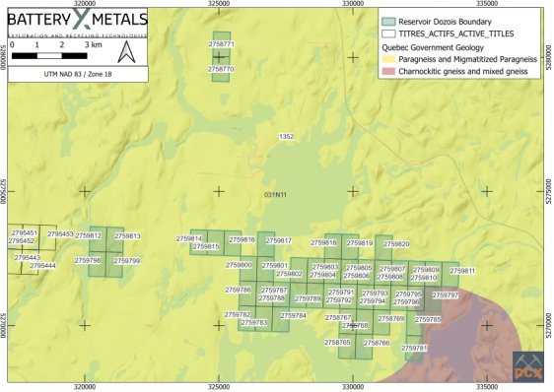Click the DCX pickaxe logo
Screen dimensions: 554x392
point(528,366)
